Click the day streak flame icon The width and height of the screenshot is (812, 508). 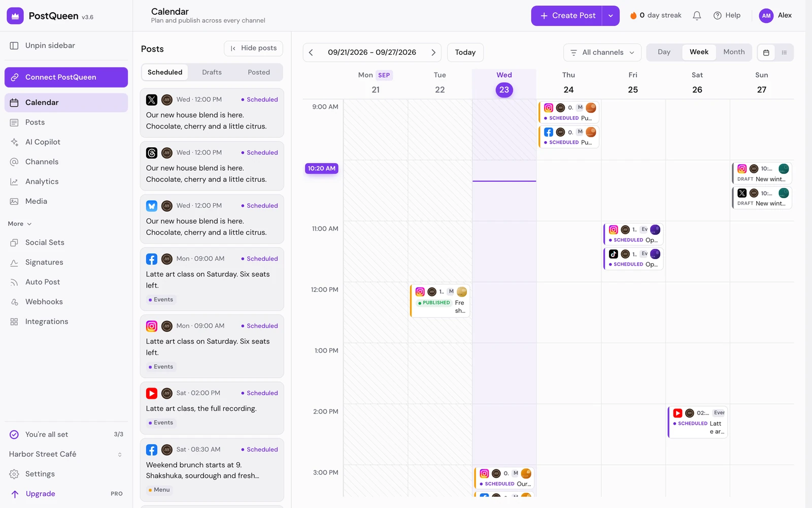tap(633, 16)
